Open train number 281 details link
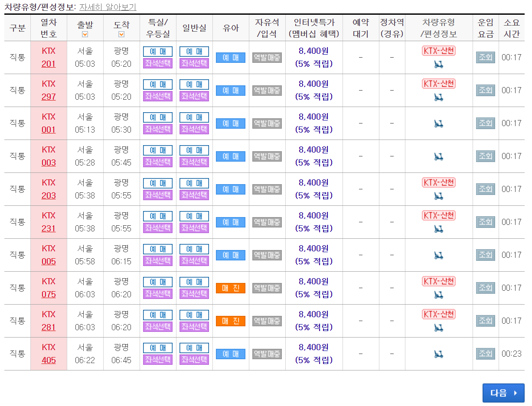 tap(49, 328)
